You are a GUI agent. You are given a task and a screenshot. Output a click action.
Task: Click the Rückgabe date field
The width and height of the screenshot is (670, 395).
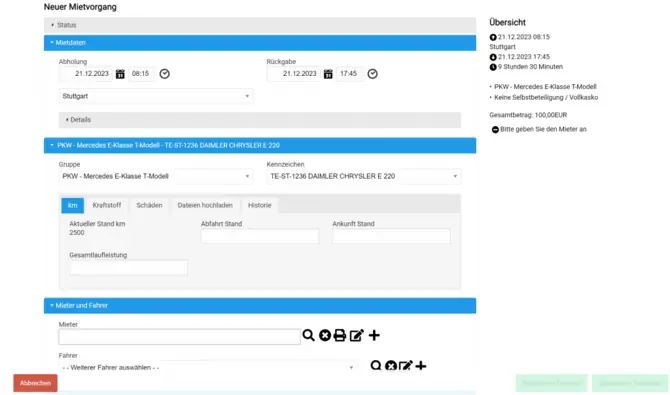coord(294,74)
